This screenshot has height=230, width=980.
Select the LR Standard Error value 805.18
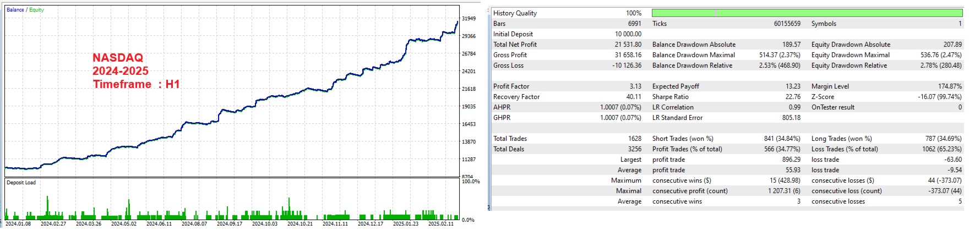point(792,118)
